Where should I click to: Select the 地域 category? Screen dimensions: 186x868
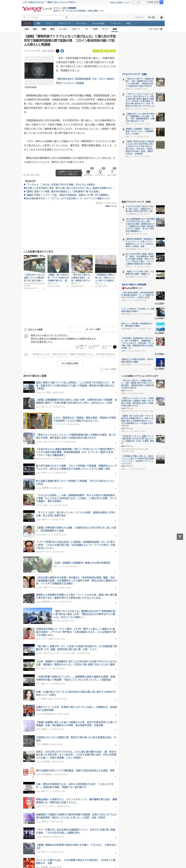coord(114,29)
